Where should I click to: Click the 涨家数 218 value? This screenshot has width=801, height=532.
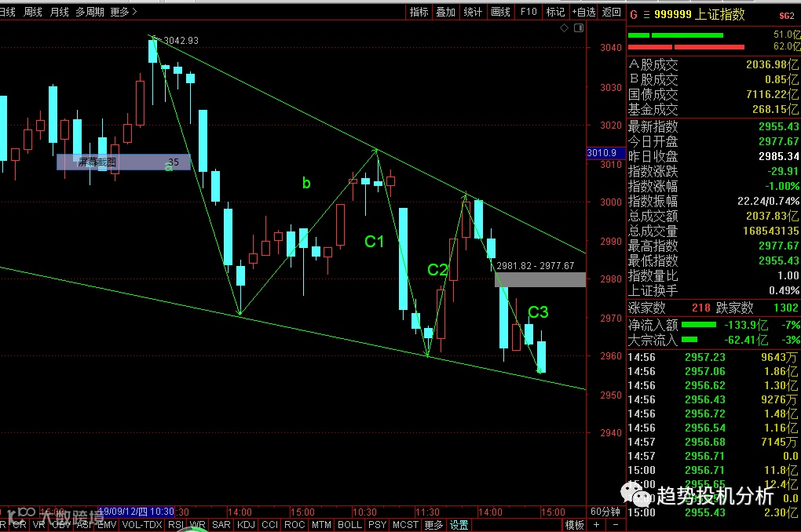pos(700,308)
